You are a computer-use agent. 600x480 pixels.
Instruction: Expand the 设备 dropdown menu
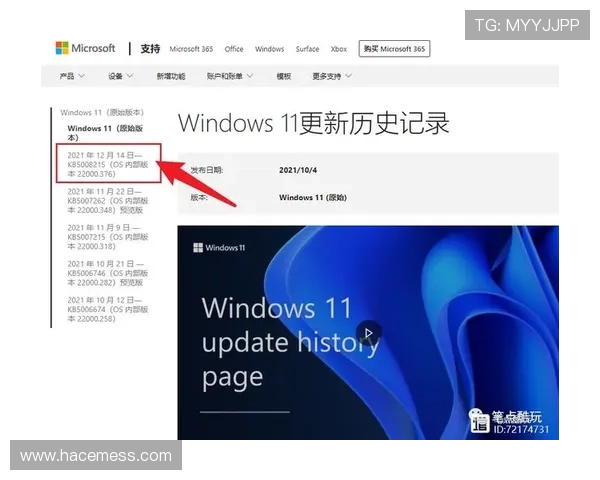tap(120, 76)
